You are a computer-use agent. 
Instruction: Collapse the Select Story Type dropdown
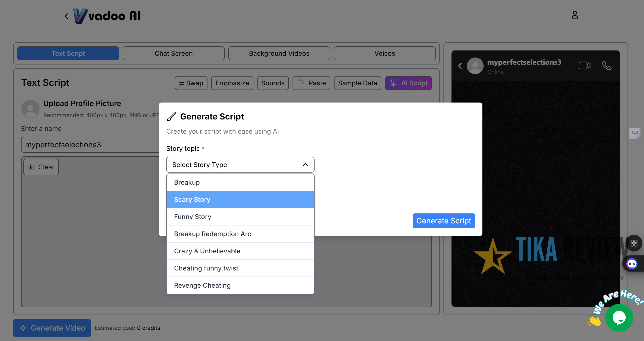click(240, 165)
